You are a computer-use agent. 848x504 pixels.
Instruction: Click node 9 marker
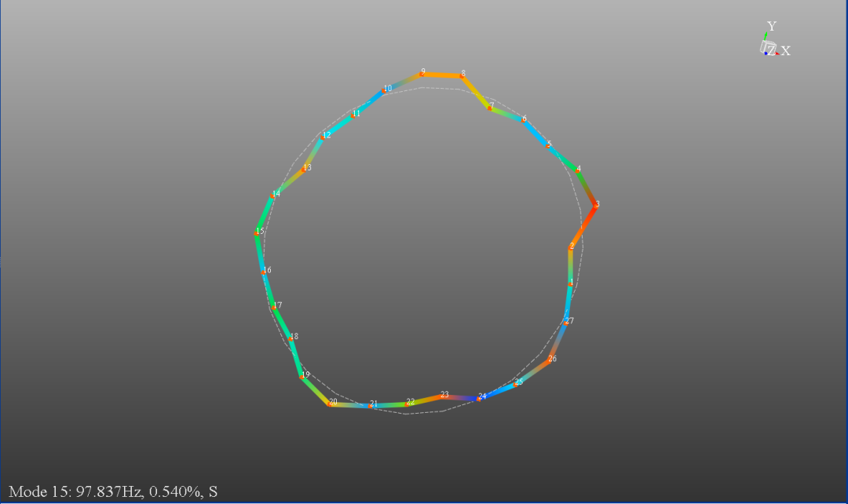[x=422, y=73]
